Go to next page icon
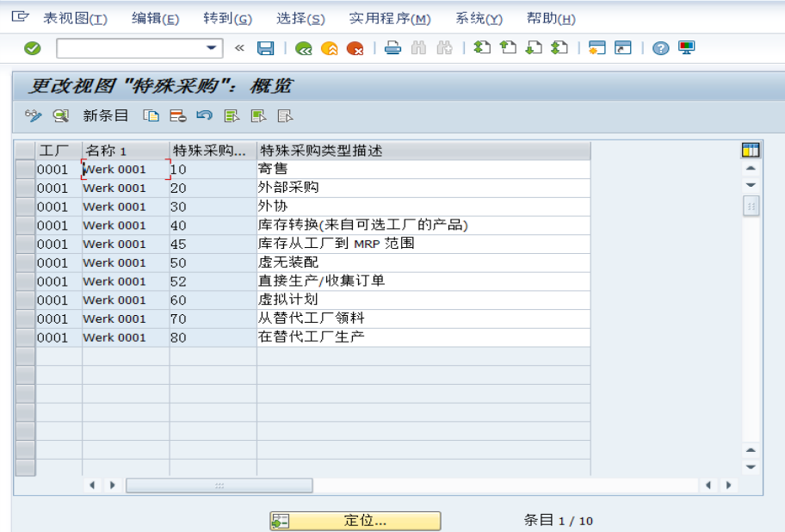This screenshot has height=532, width=785. (534, 48)
